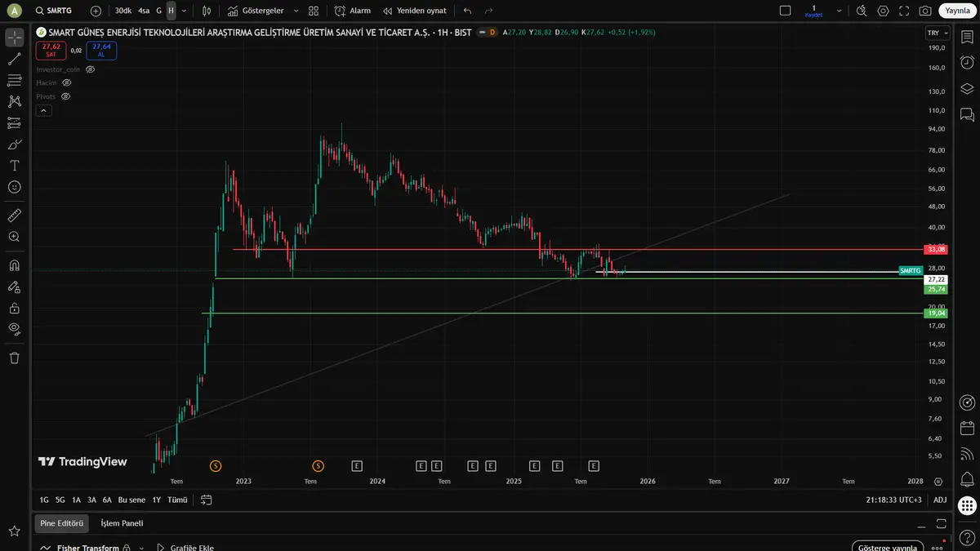Expand the time interval dropdown arrow
980x551 pixels.
pos(184,11)
